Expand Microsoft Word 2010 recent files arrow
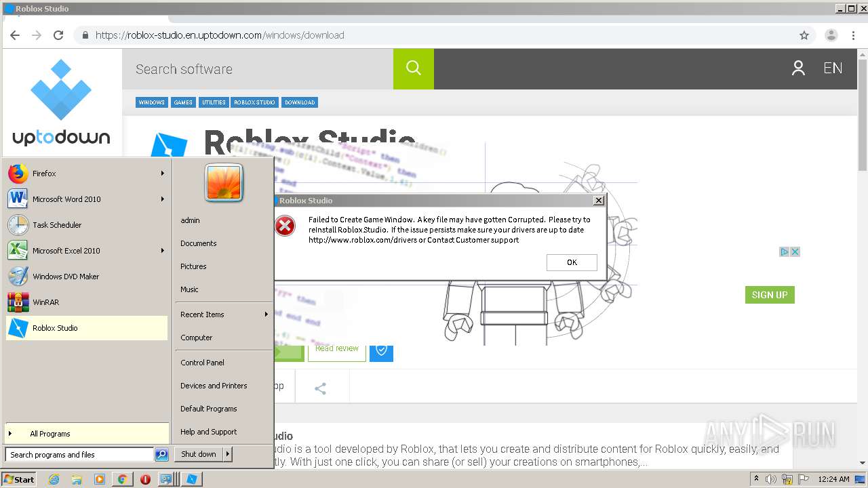Image resolution: width=868 pixels, height=488 pixels. coord(163,199)
